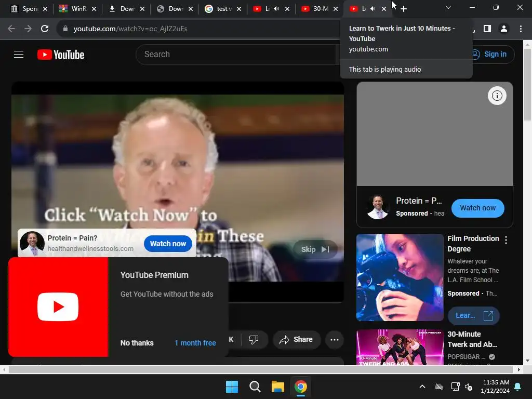Viewport: 532px width, 399px height.
Task: Close the WinRAR tab
Action: (x=94, y=9)
